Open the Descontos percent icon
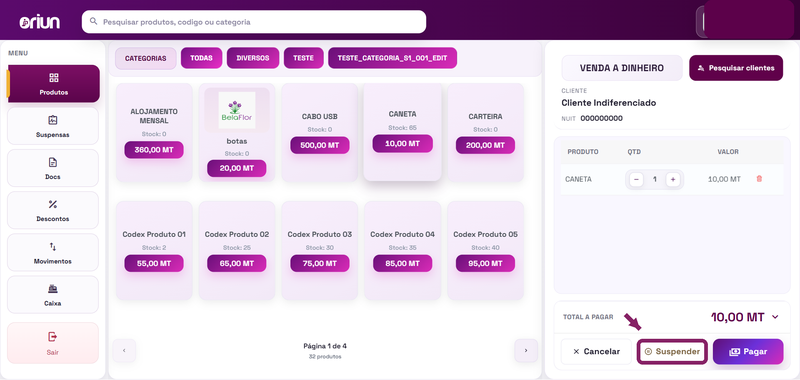 coord(53,205)
